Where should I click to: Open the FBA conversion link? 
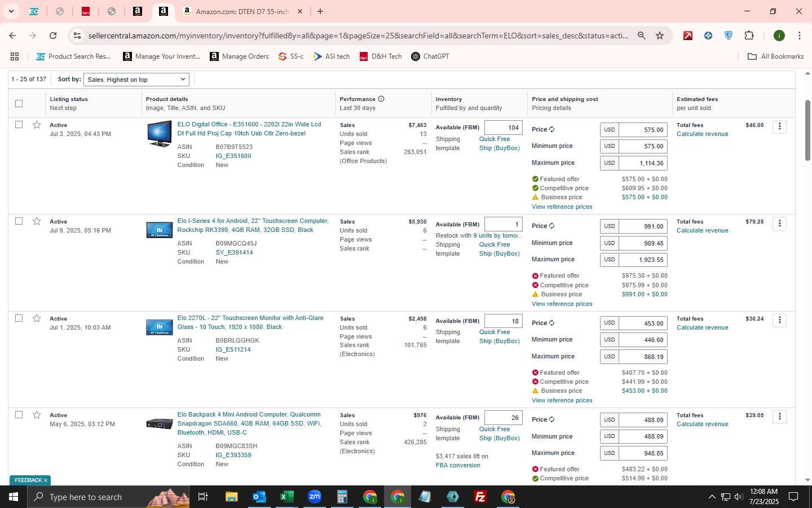tap(458, 465)
